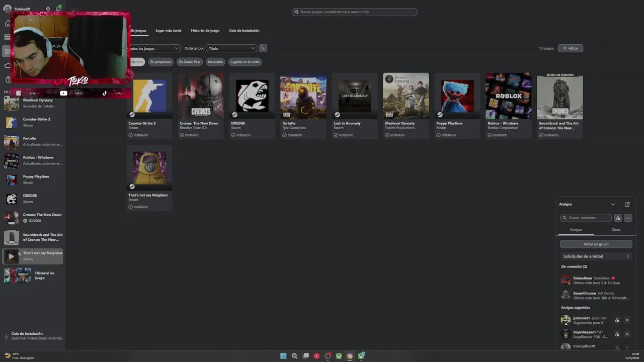Switch to Historial de juego tab
This screenshot has height=362, width=644.
click(x=205, y=31)
